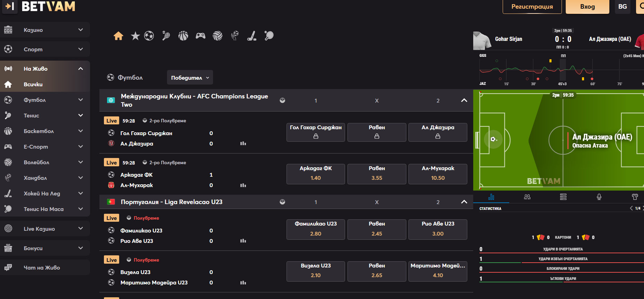
Task: Bet on Аркадаг ФК at 1.40
Action: pos(316,174)
